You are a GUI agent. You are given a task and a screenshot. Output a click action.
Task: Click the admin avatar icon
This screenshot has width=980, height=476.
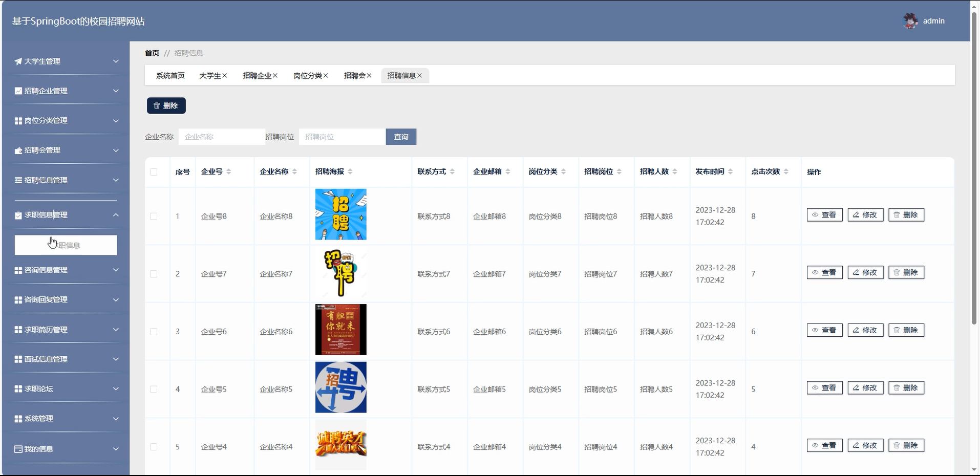tap(910, 21)
